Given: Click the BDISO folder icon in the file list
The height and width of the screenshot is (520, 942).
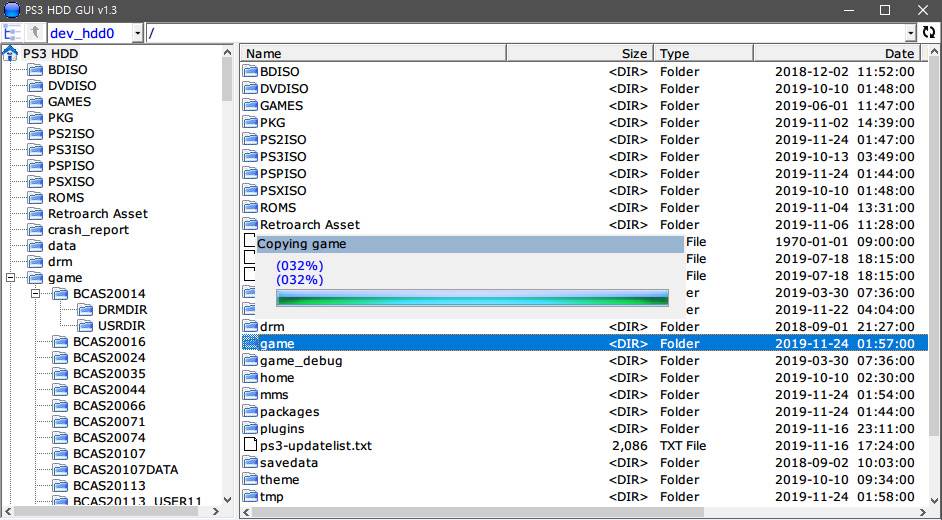Looking at the screenshot, I should coord(250,71).
